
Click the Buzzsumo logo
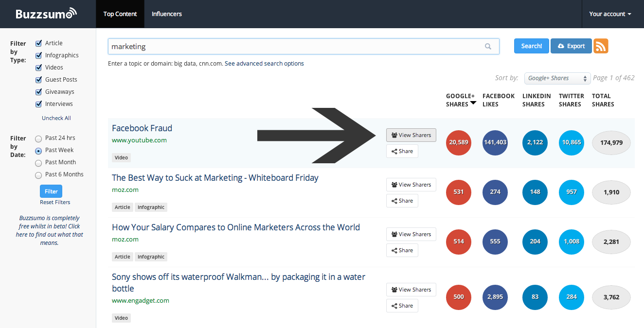[46, 14]
